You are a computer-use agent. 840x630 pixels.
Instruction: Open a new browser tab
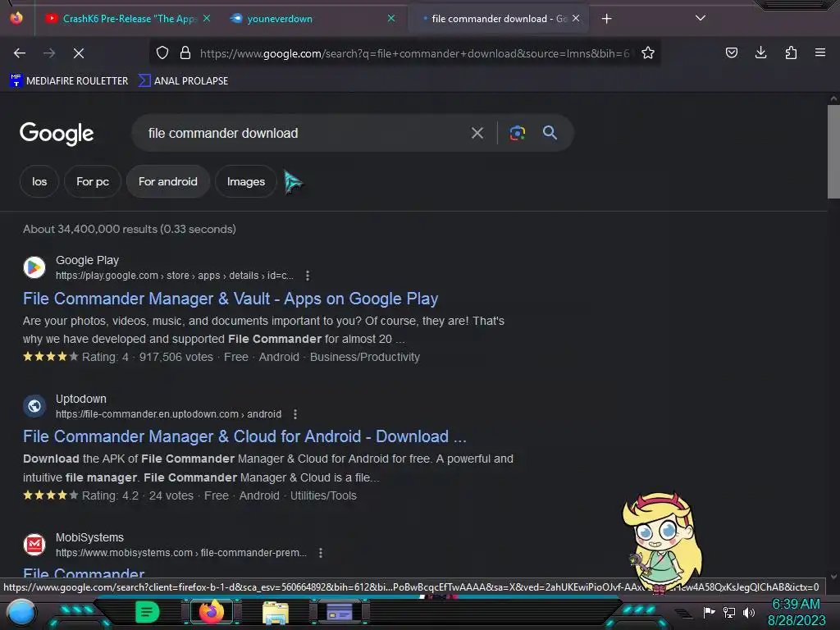click(x=606, y=19)
